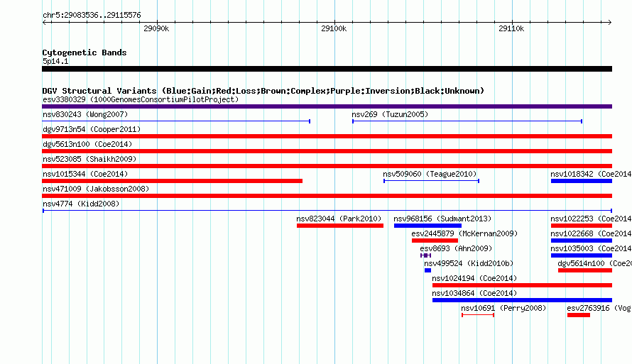Click the nsv1024194 red loss bar
632x364 pixels.
click(523, 285)
